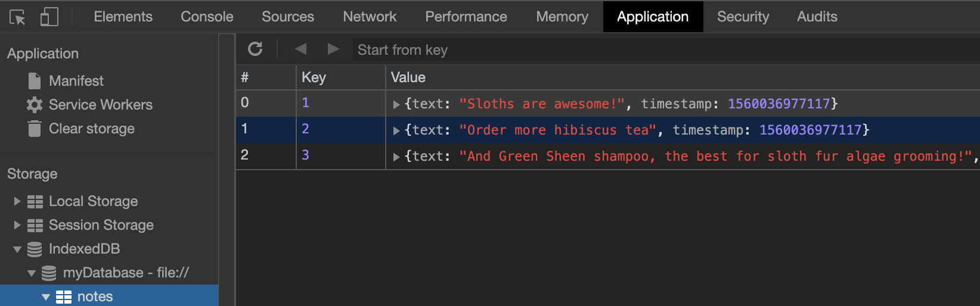Go to next page arrow
Image resolution: width=980 pixels, height=306 pixels.
[x=333, y=49]
